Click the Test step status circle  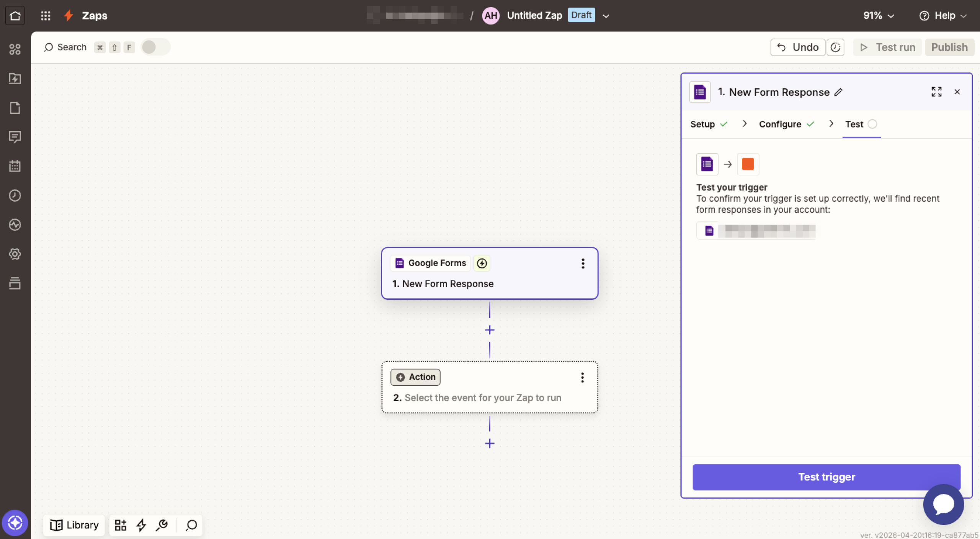[x=872, y=124]
